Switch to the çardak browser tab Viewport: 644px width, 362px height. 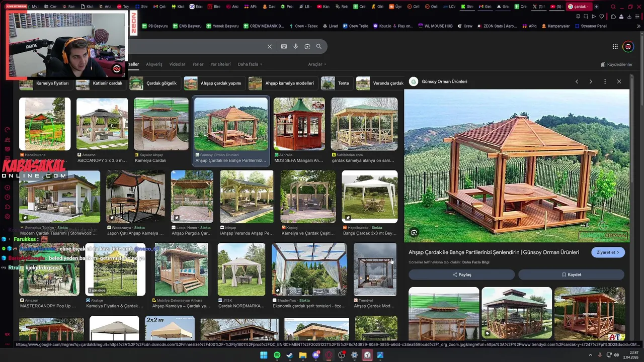578,7
